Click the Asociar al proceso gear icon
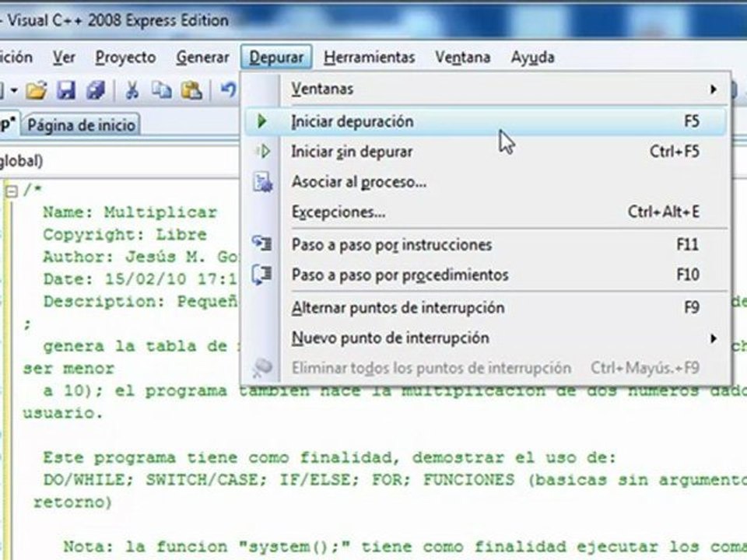 pyautogui.click(x=262, y=182)
